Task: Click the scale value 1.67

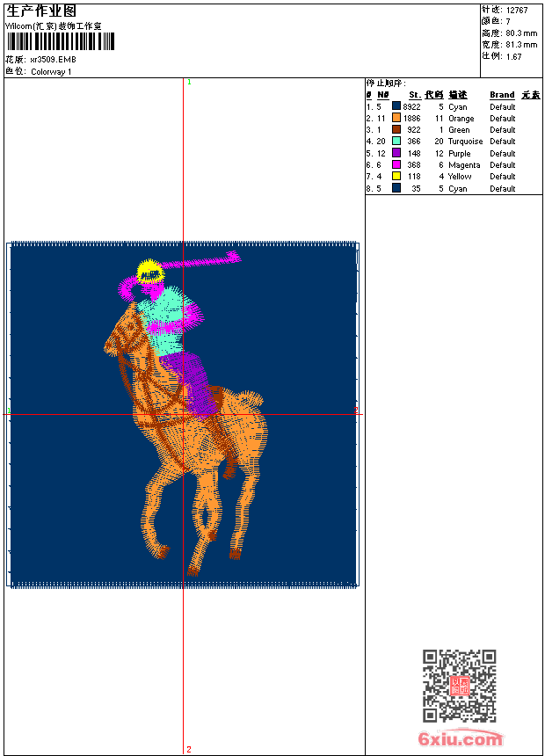Action: pyautogui.click(x=513, y=56)
